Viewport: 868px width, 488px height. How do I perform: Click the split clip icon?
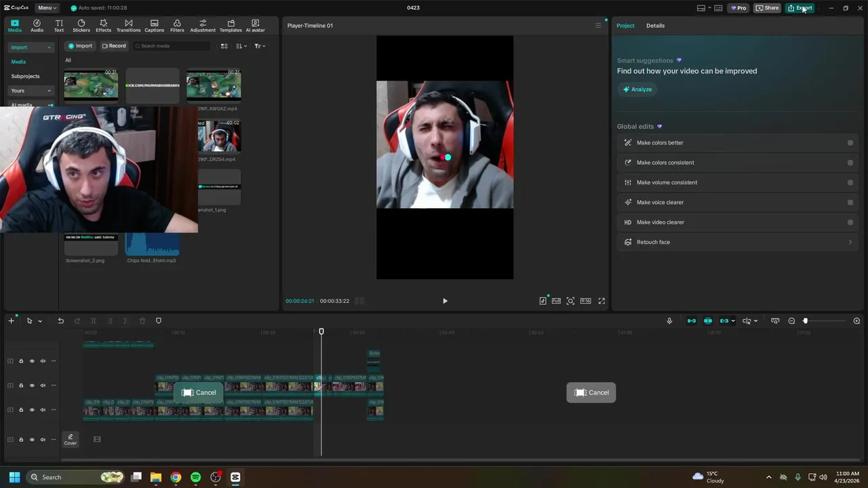tap(94, 321)
